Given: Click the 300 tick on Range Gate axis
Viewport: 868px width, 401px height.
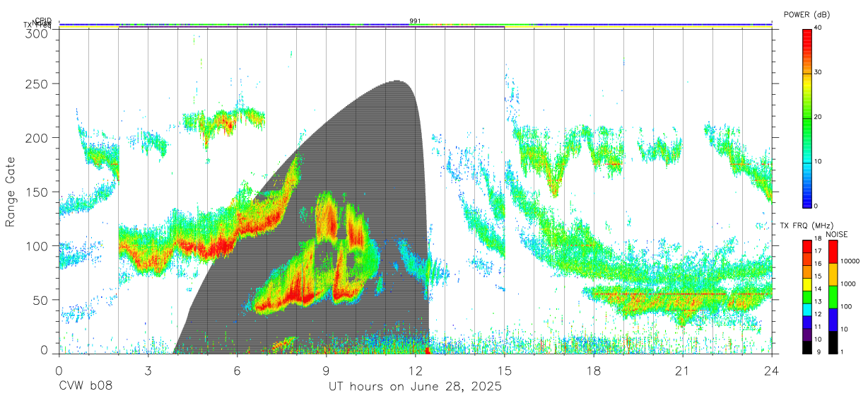Looking at the screenshot, I should 36,33.
